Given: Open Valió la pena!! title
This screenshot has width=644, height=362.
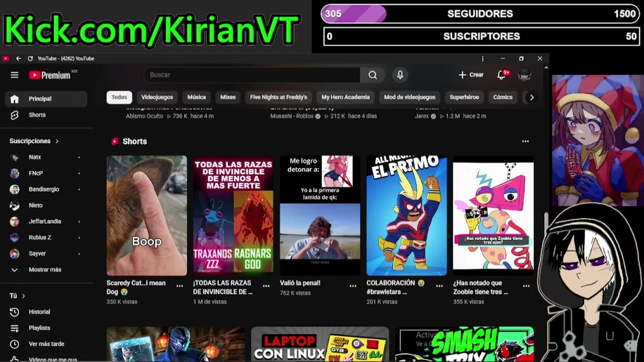Looking at the screenshot, I should click(300, 283).
